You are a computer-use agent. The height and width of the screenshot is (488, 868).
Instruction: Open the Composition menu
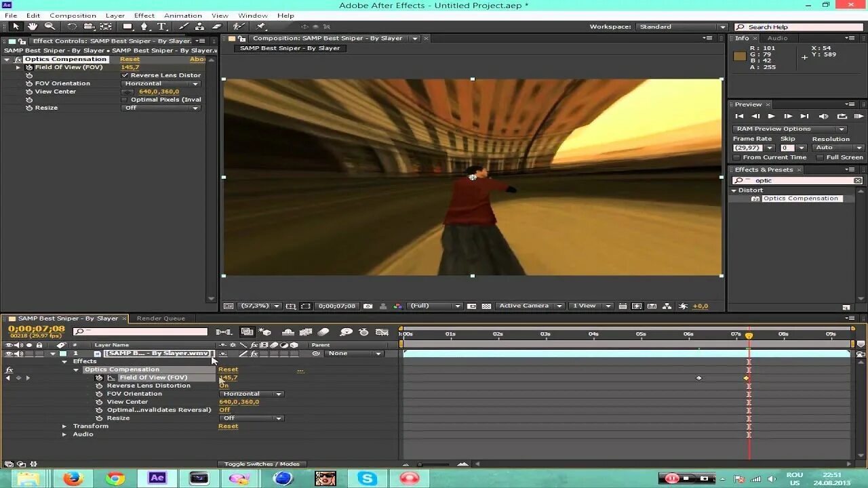[73, 16]
